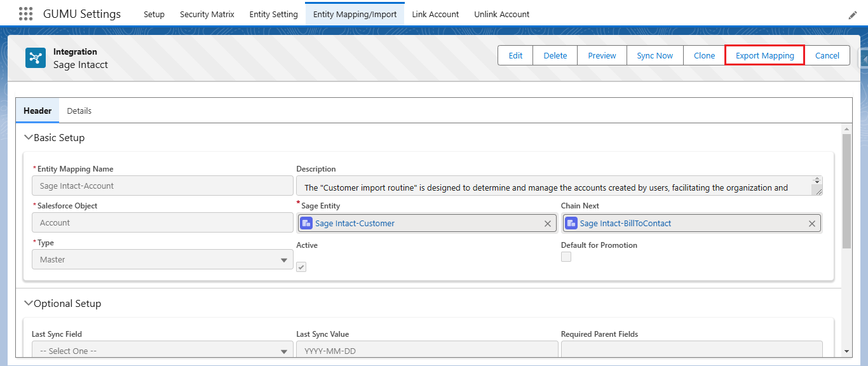868x366 pixels.
Task: Open the Last Sync Field dropdown
Action: click(162, 351)
